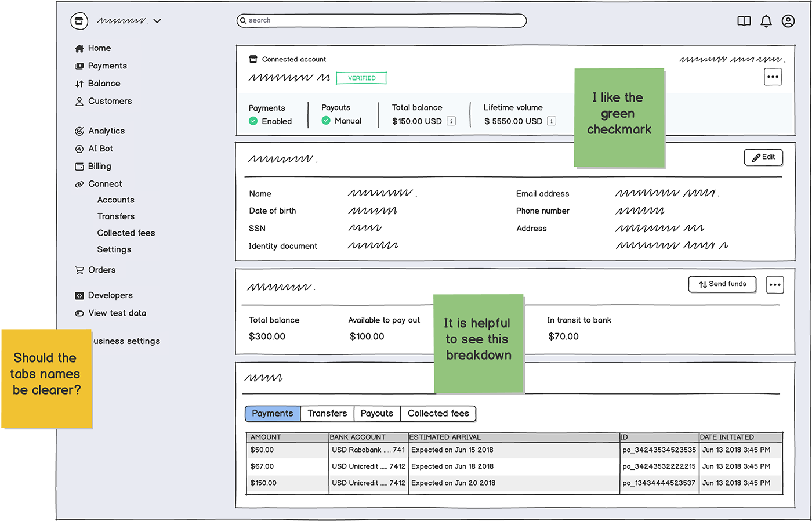Expand the account name dropdown chevron
Viewport: 812px width, 521px height.
pos(157,21)
